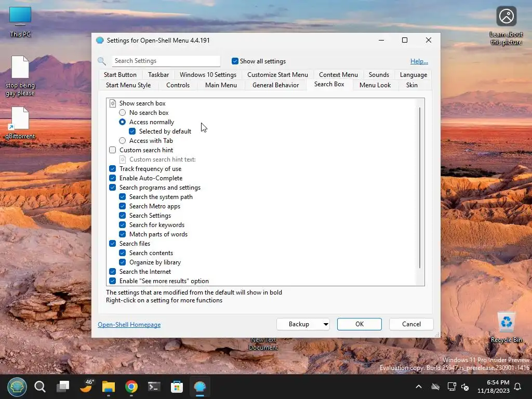Viewport: 532px width, 399px height.
Task: Click the Learn about this picture icon
Action: [506, 26]
